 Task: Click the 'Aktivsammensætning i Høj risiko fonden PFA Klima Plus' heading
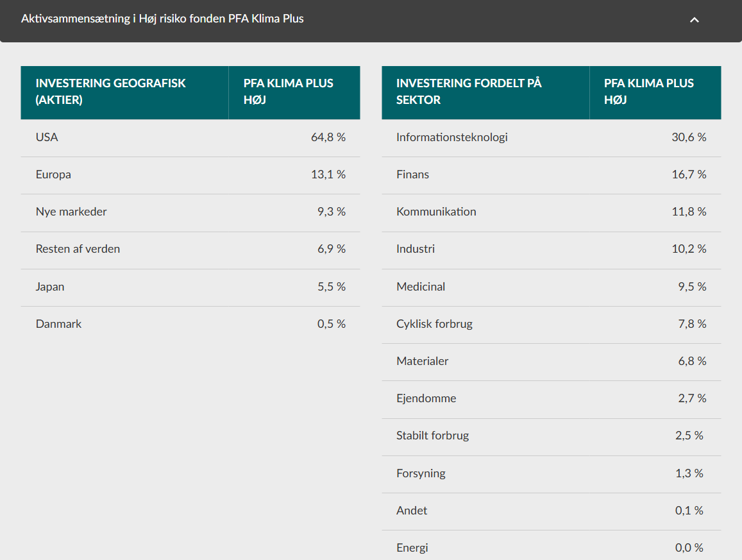[x=162, y=19]
